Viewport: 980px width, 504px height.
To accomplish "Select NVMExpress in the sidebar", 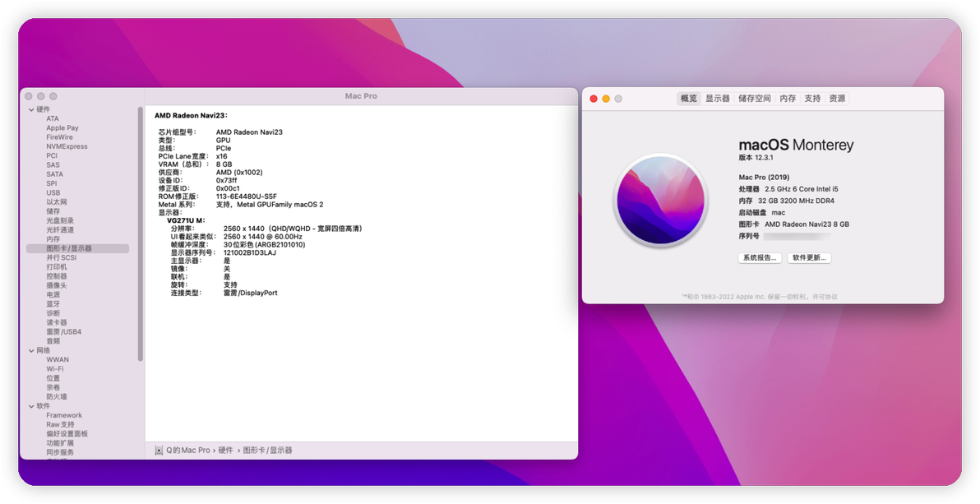I will pos(67,146).
